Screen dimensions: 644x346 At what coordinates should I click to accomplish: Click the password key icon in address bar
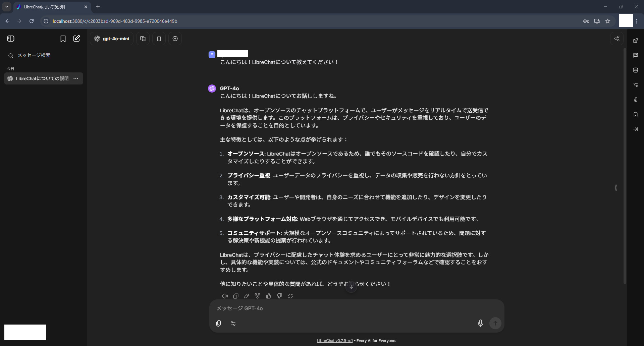tap(586, 21)
